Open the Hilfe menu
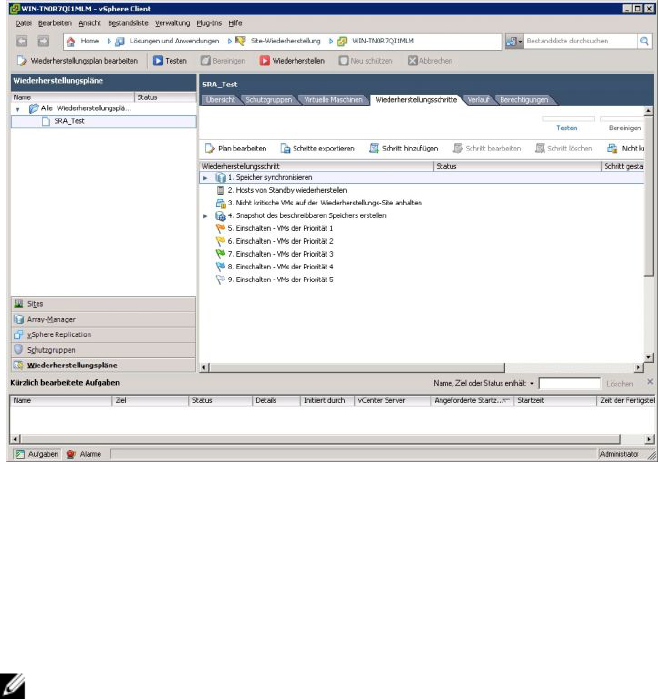This screenshot has height=699, width=658. 235,23
